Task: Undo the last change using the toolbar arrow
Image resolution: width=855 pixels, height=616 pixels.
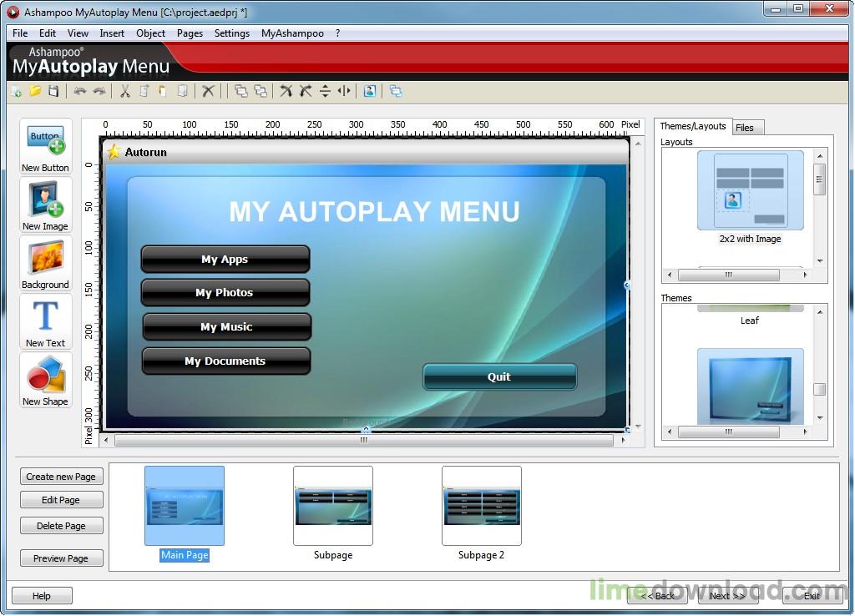Action: point(79,91)
